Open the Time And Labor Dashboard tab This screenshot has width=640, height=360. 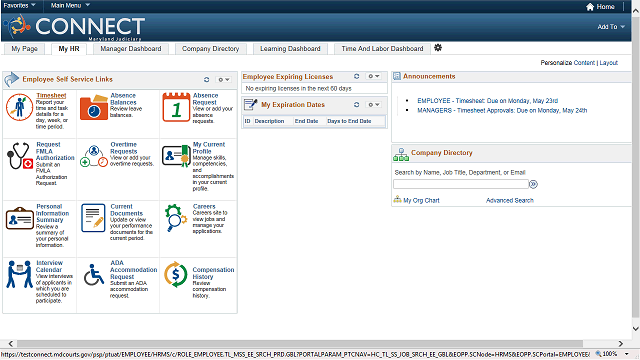[x=382, y=49]
